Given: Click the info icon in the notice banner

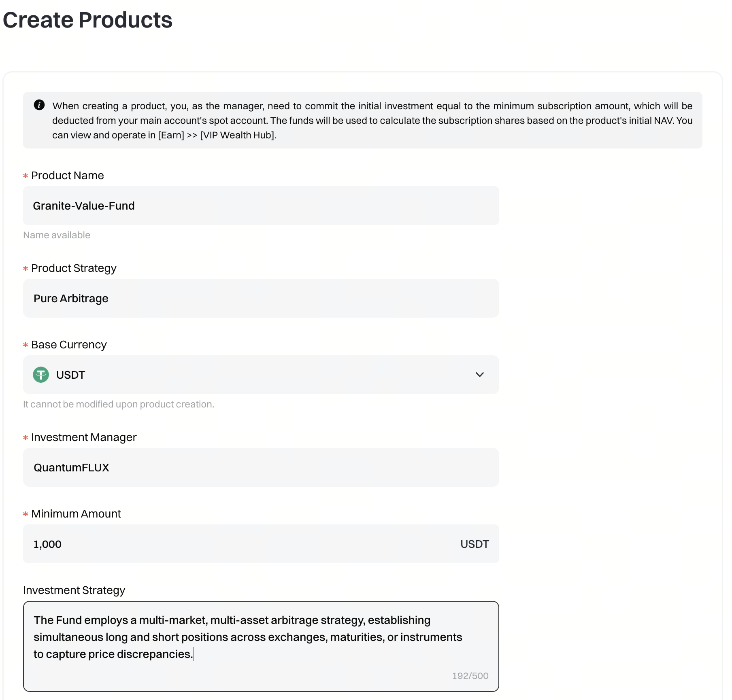Looking at the screenshot, I should 39,105.
